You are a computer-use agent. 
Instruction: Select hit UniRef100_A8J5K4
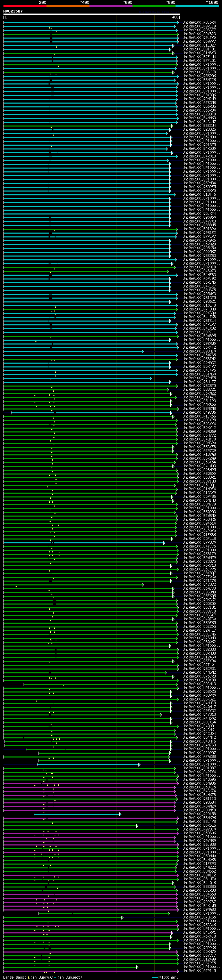pos(199,23)
